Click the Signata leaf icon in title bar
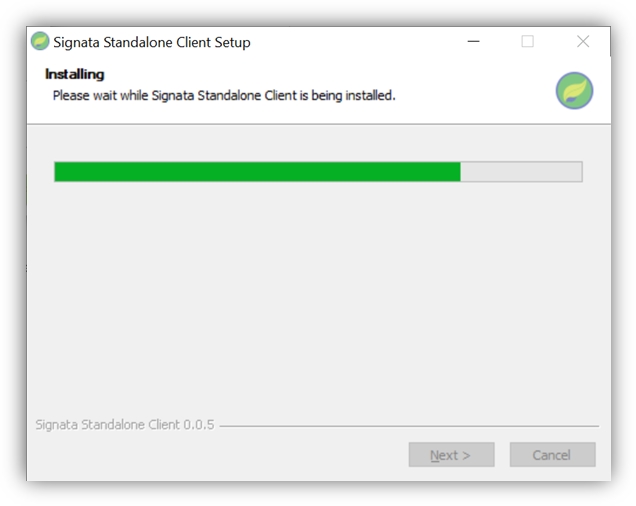This screenshot has height=506, width=636. coord(40,41)
